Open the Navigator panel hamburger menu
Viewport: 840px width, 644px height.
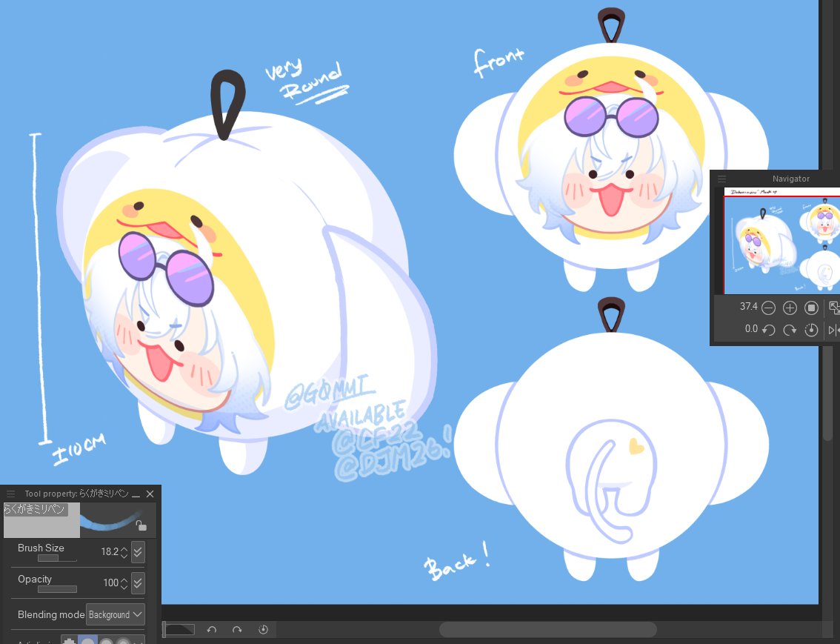tap(721, 178)
